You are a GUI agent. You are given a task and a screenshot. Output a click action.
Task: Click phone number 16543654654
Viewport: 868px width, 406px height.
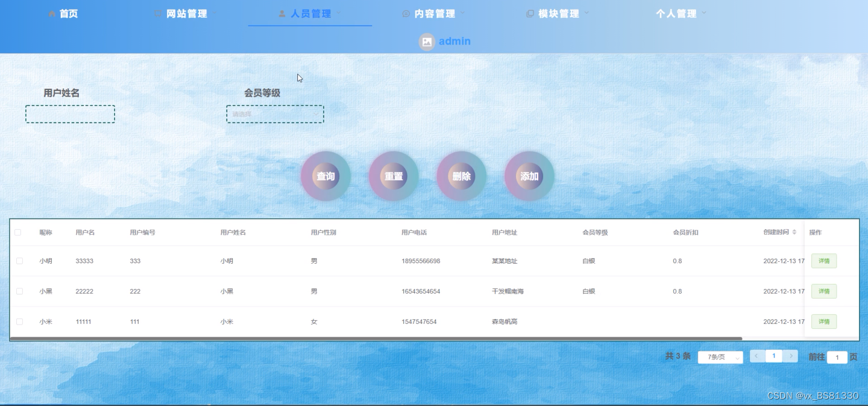pos(421,291)
